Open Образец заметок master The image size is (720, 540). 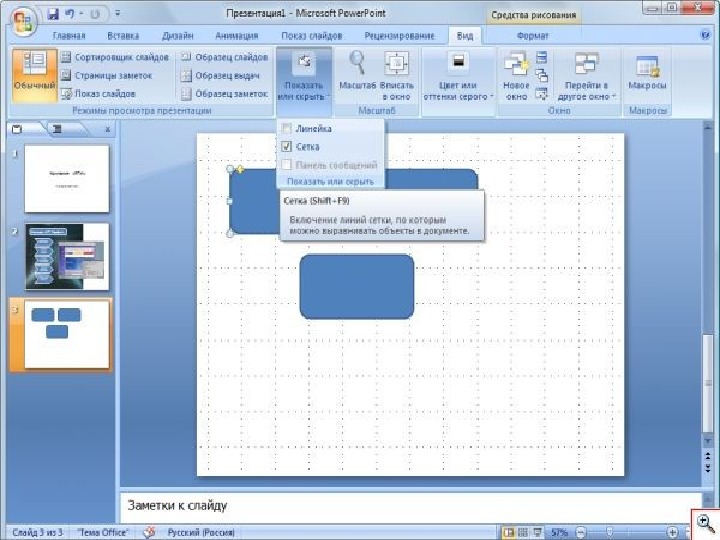[224, 94]
